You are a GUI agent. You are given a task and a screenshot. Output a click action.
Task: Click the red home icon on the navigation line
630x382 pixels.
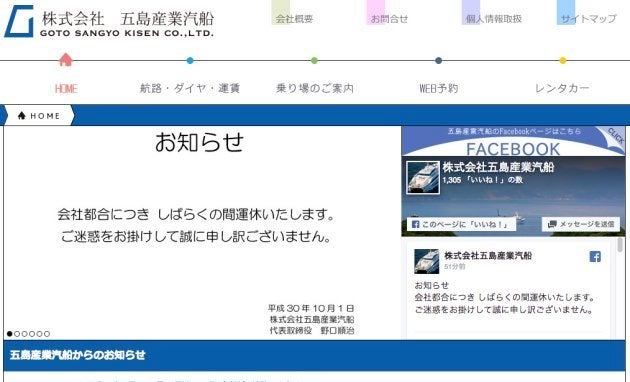[x=65, y=60]
